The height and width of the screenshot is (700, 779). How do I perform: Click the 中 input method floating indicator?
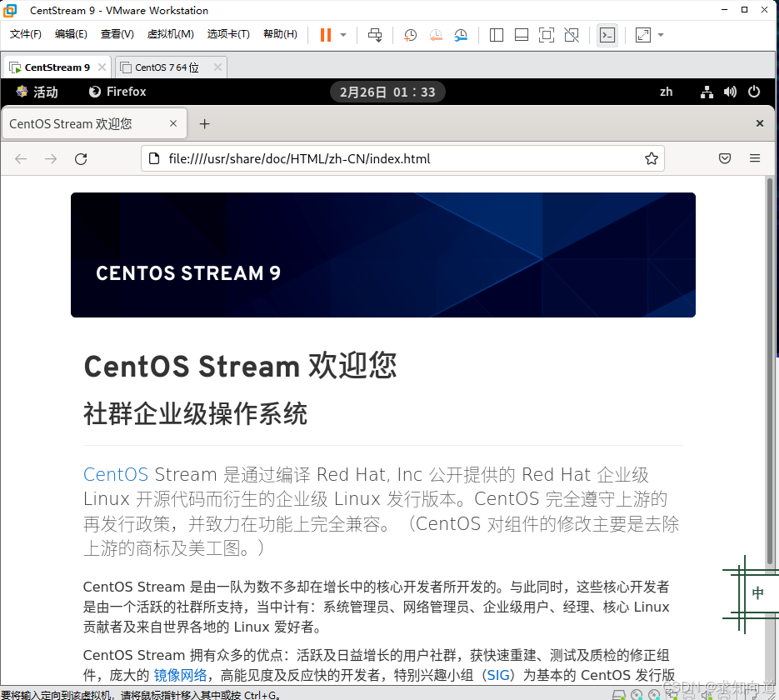coord(757,592)
